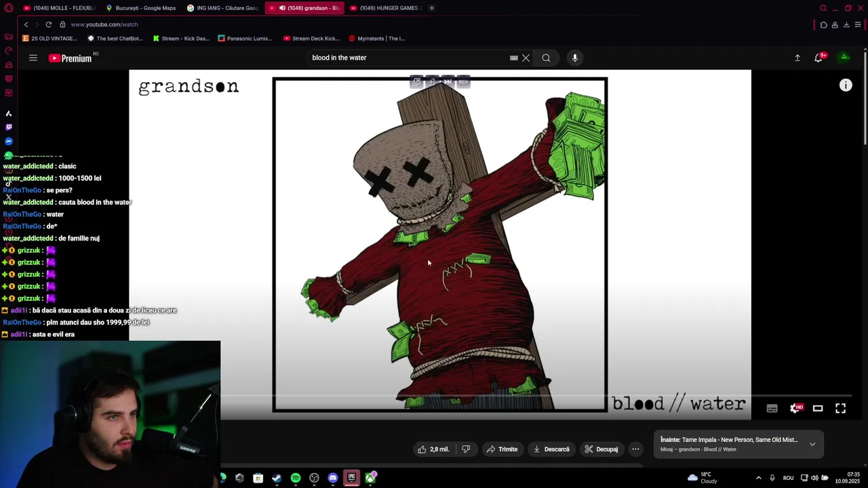Viewport: 868px width, 488px height.
Task: Enter fullscreen in the video player
Action: point(840,408)
